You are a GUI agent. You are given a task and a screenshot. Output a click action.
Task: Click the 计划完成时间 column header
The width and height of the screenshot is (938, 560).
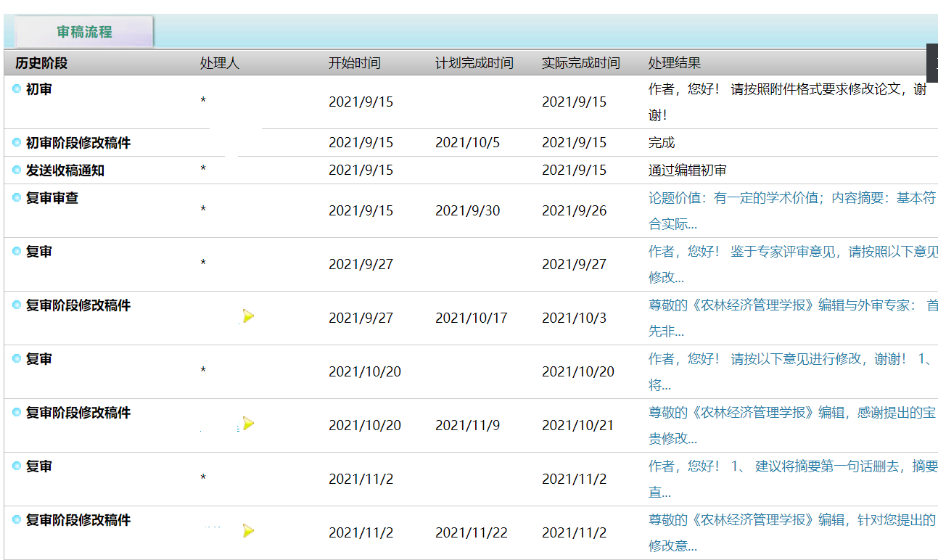tap(474, 63)
